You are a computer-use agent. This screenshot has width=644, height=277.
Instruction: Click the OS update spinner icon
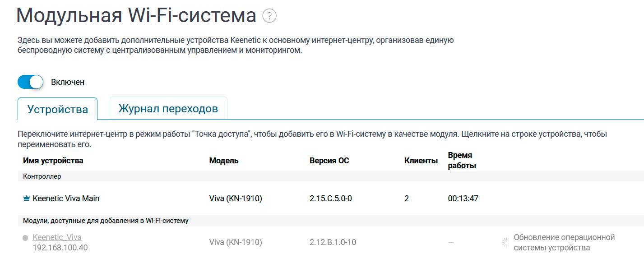point(505,243)
